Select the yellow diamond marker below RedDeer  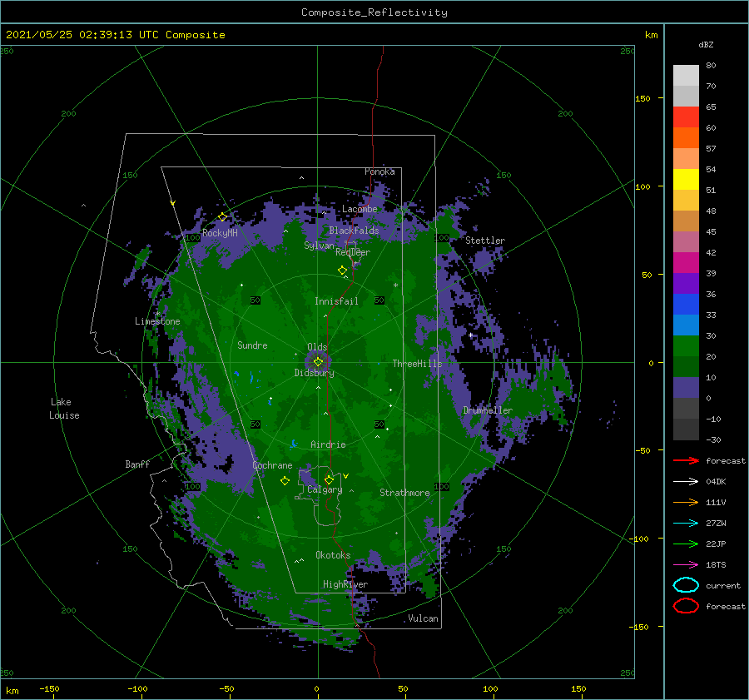[x=342, y=270]
